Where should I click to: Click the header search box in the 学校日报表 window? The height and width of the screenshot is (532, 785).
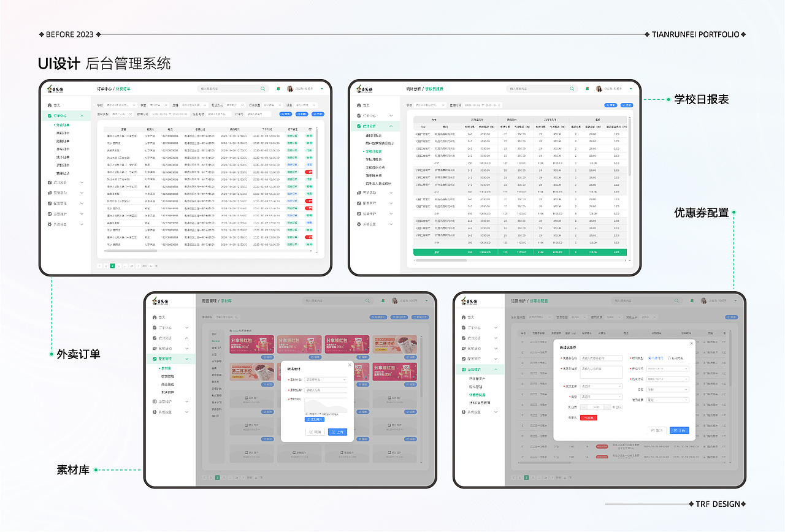(x=542, y=89)
